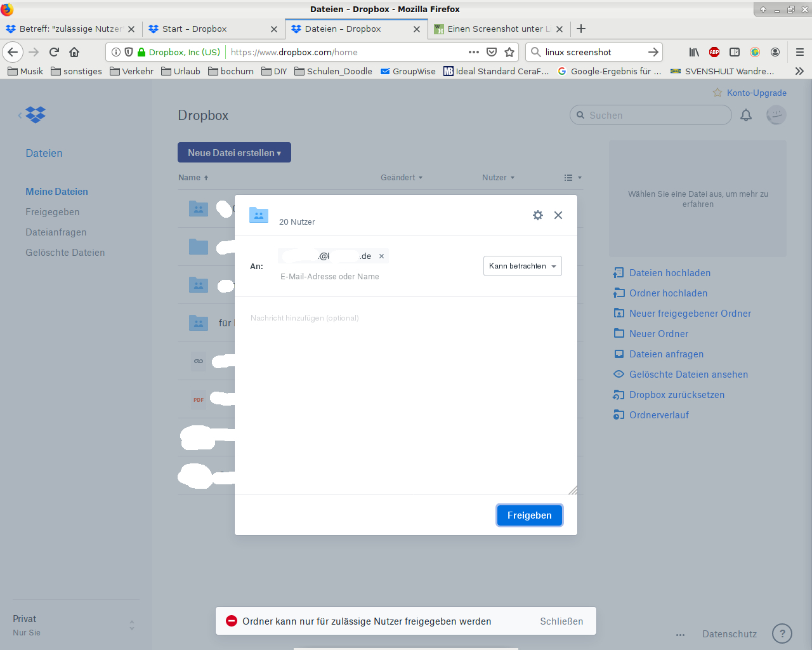Go back in Firefox
This screenshot has width=812, height=650.
[x=13, y=52]
